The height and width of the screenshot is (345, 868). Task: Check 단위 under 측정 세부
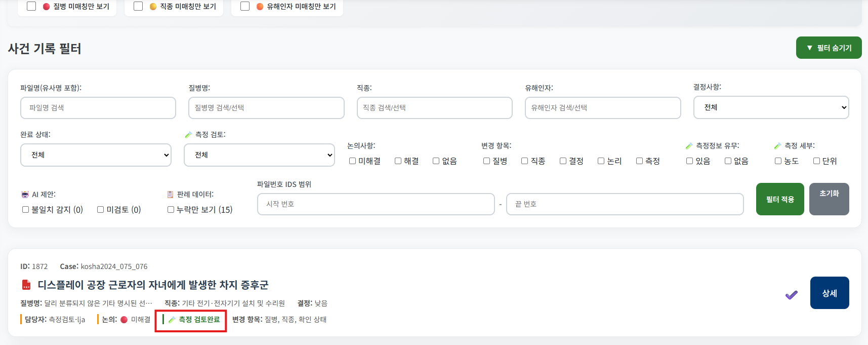817,161
